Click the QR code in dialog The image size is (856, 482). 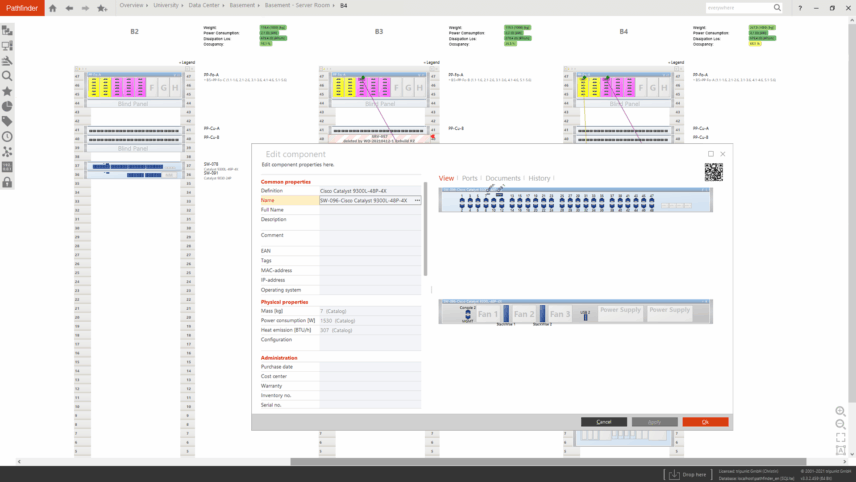point(713,172)
